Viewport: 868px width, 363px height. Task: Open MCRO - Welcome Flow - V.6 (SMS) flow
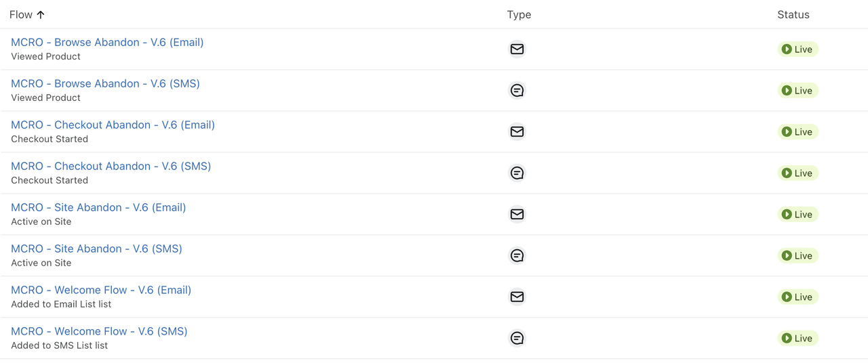(99, 331)
